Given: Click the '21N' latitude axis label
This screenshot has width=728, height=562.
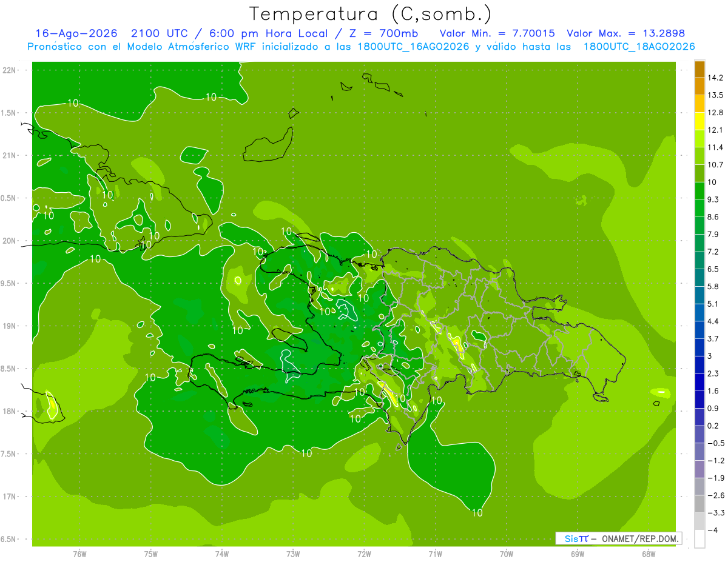Looking at the screenshot, I should click(9, 156).
